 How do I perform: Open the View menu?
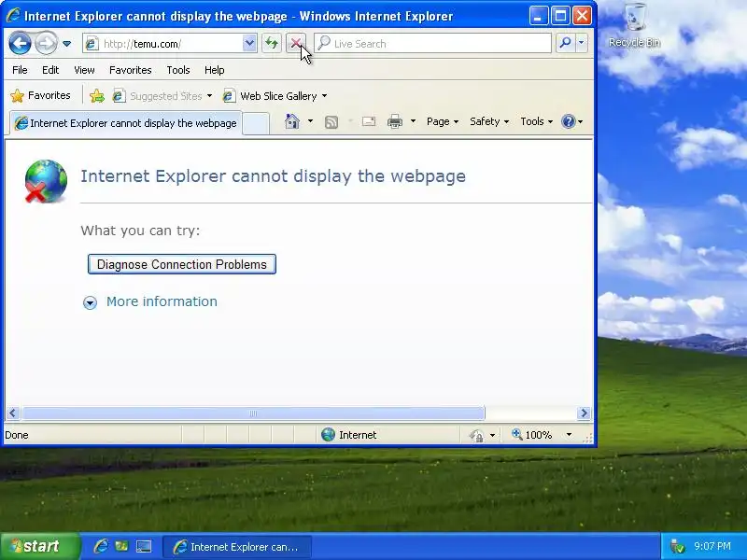coord(84,70)
